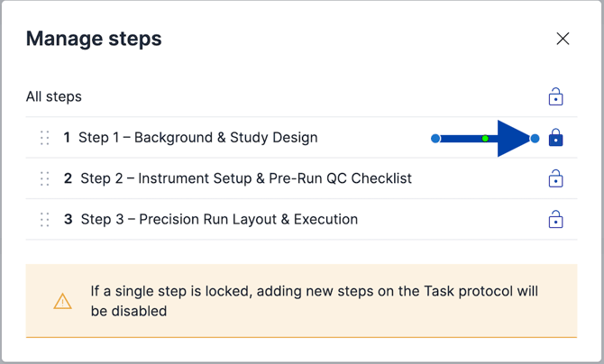The height and width of the screenshot is (364, 604).
Task: Select the Background & Study Design step title
Action: tap(198, 138)
